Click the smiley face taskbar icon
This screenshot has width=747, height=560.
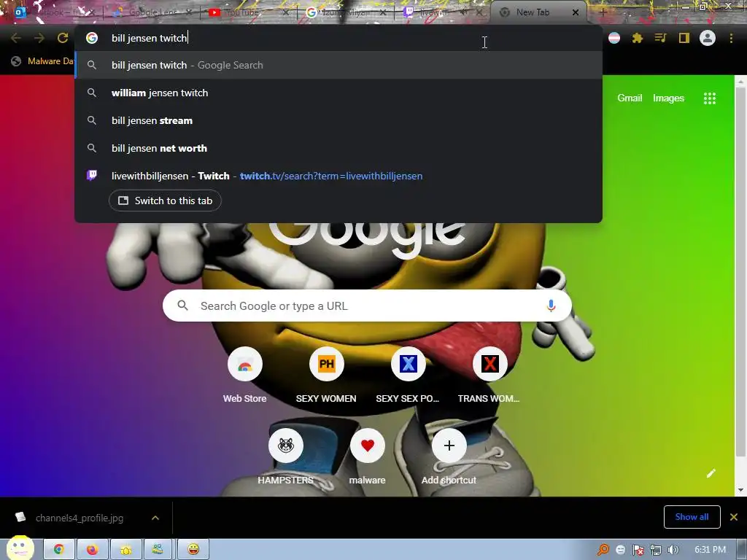[193, 549]
